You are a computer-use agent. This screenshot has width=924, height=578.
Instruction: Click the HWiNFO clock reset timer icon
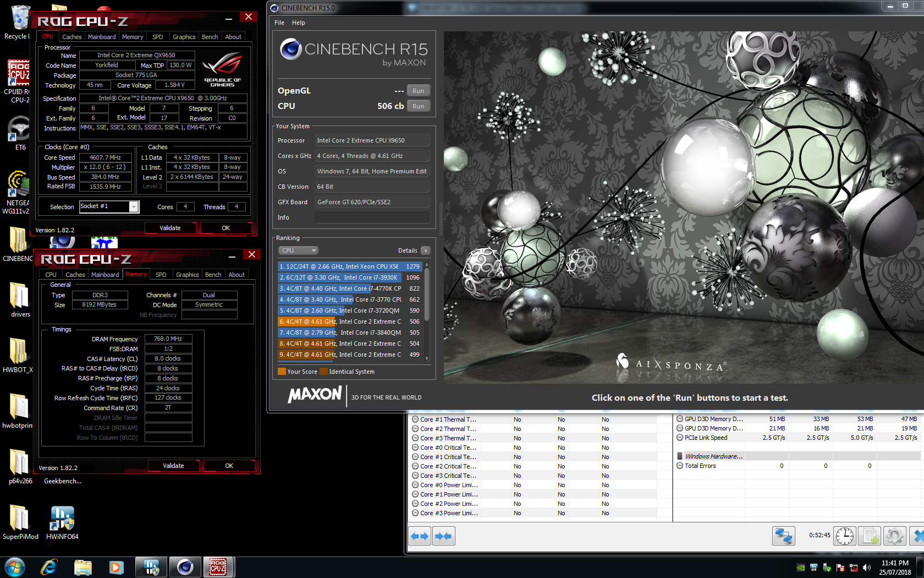[844, 536]
